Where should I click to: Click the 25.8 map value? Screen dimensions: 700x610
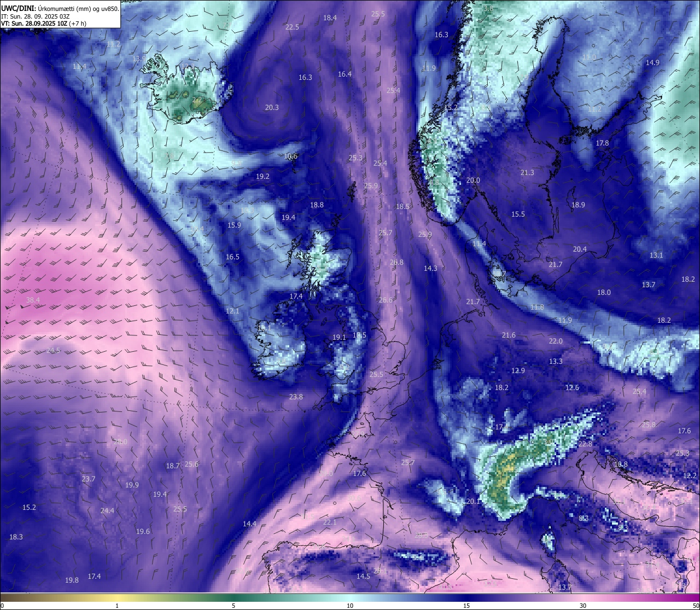[649, 425]
